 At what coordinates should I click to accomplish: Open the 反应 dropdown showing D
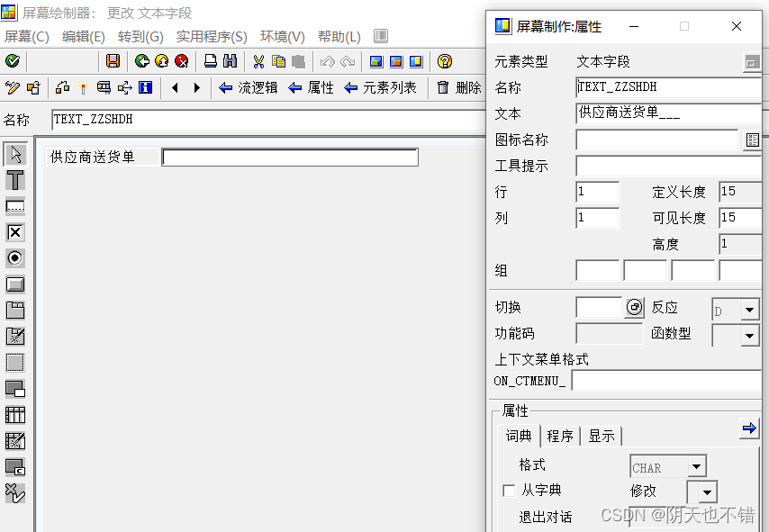click(x=747, y=307)
